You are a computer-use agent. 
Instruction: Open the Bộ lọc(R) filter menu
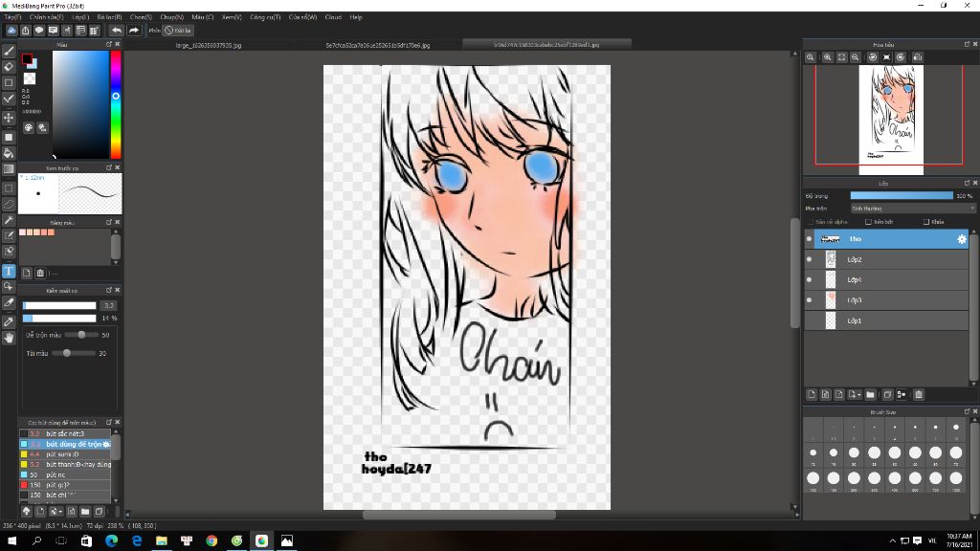pos(109,17)
